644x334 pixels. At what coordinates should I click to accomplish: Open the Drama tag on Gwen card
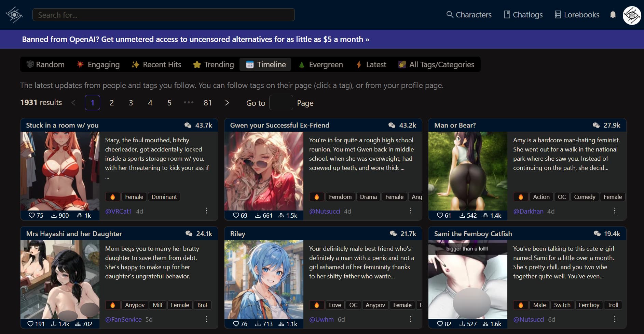368,197
